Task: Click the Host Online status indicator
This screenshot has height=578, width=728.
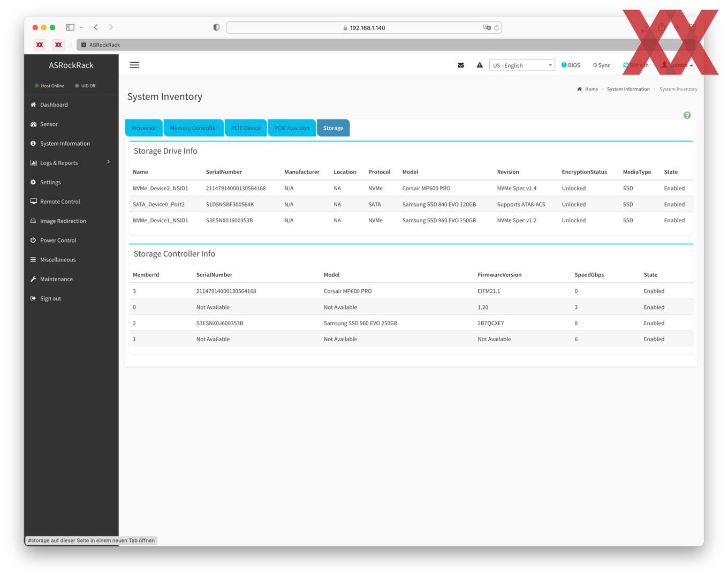Action: point(49,86)
